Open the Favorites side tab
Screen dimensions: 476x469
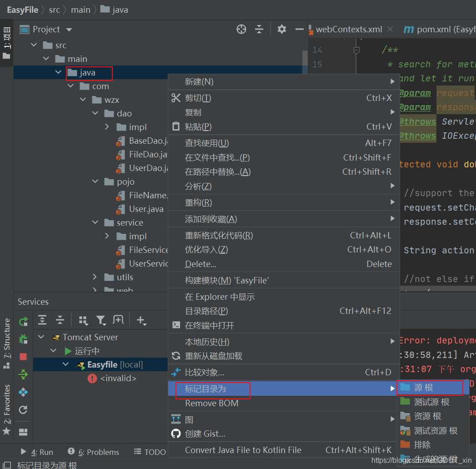point(7,409)
